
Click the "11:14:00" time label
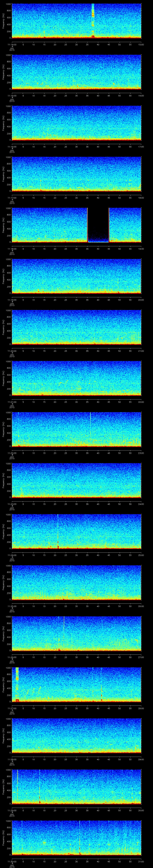[12, 44]
